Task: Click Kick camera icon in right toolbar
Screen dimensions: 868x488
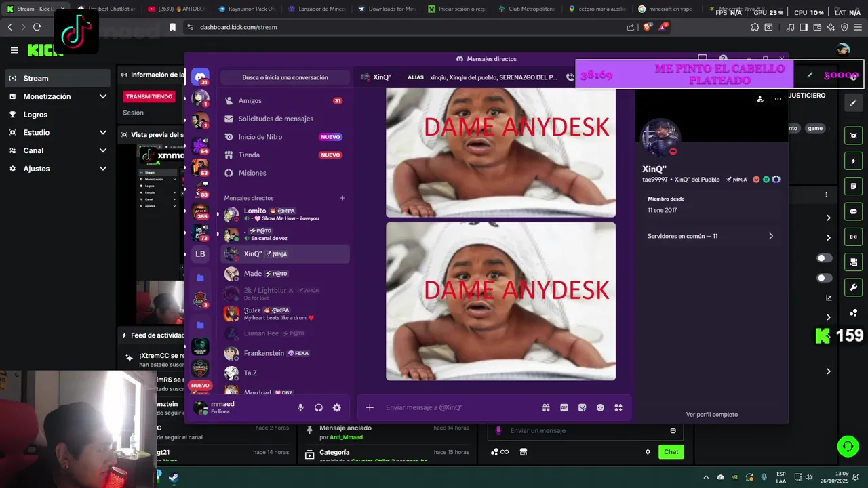Action: click(x=854, y=262)
